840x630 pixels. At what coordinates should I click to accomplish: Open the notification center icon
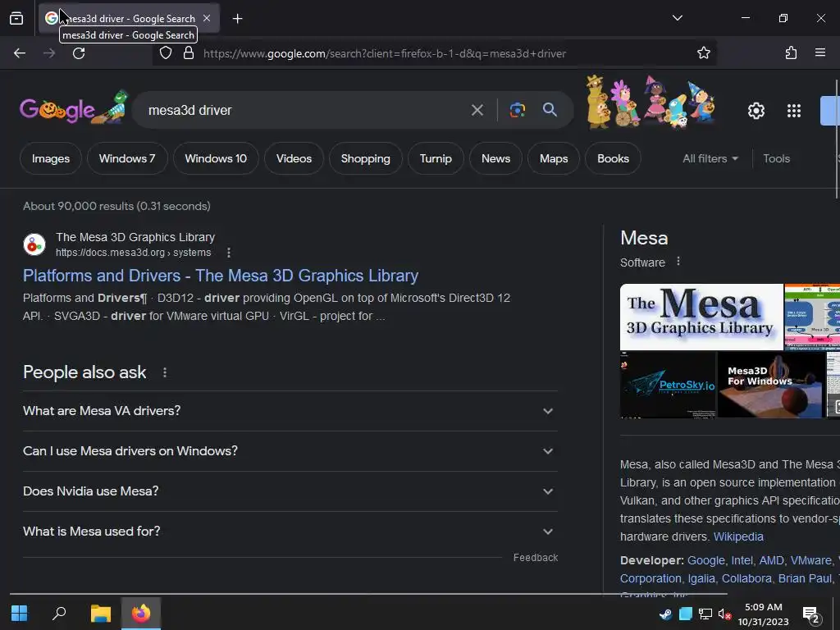point(811,614)
